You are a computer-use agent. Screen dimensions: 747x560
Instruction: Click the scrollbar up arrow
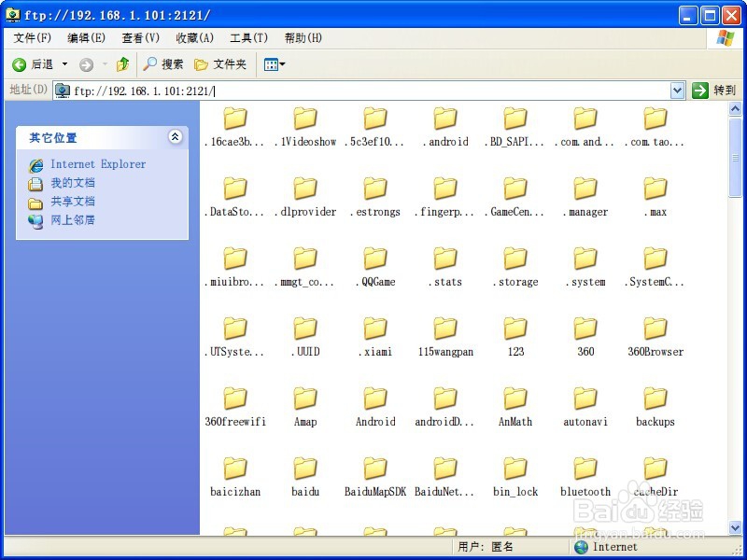[x=735, y=109]
